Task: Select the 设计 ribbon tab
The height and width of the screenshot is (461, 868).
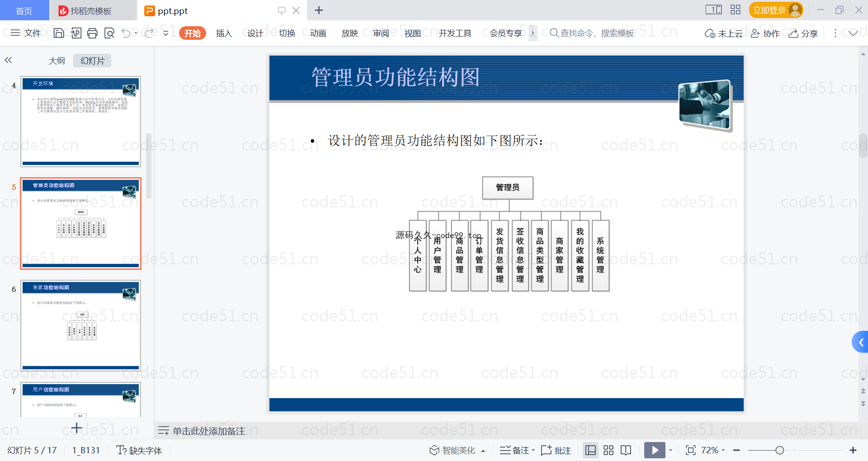Action: click(255, 33)
